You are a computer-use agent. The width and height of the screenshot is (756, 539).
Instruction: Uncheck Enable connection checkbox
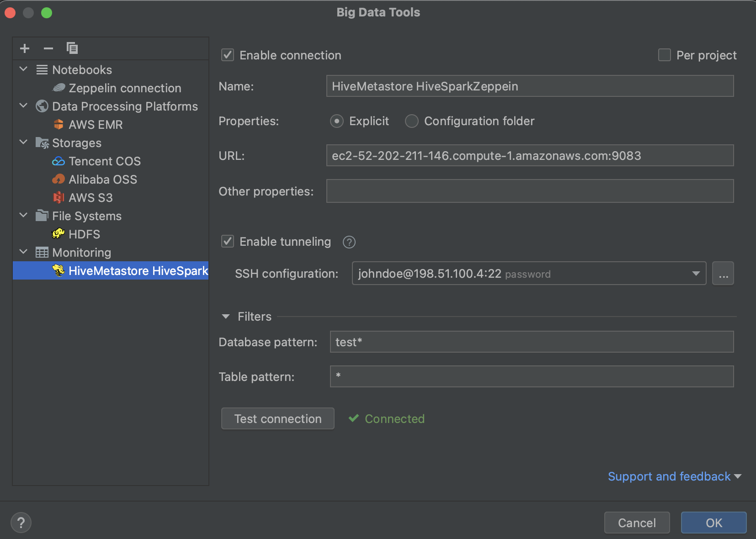[x=228, y=55]
